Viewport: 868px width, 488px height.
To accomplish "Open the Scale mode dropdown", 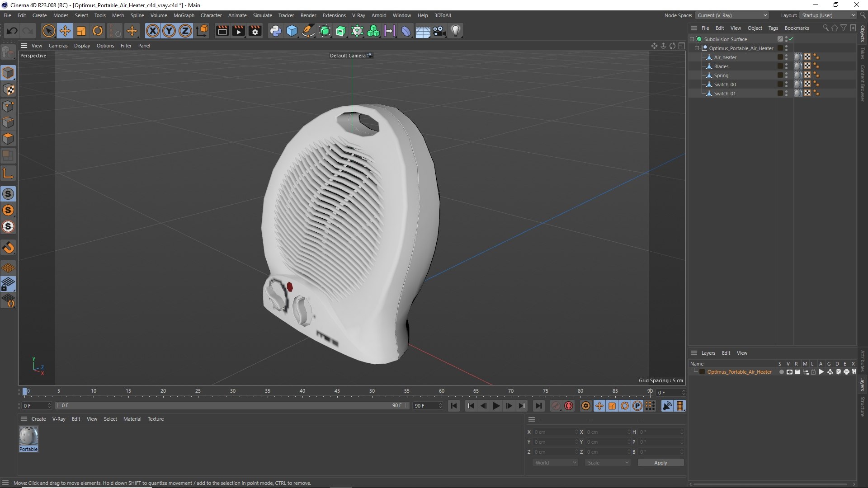I will click(608, 463).
